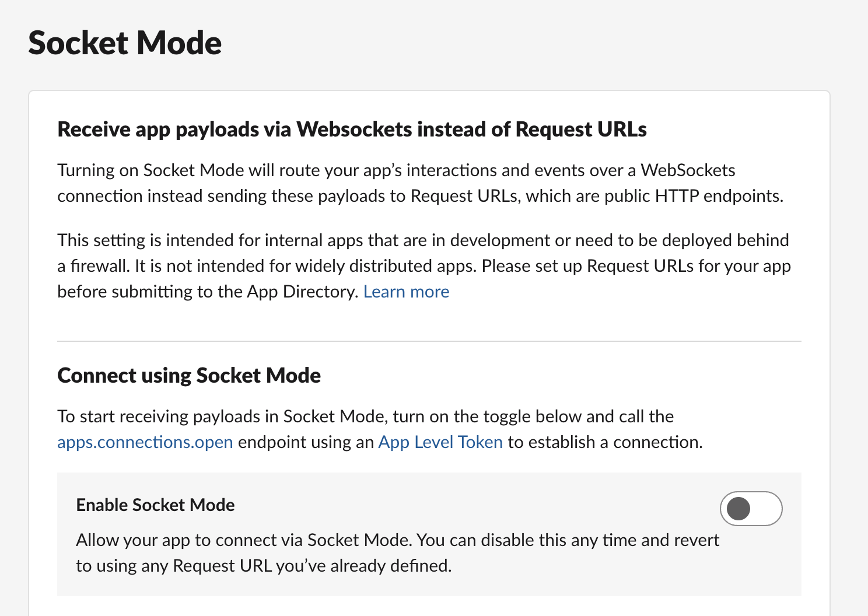The image size is (868, 616).
Task: Click the Receive app payloads heading
Action: tap(352, 129)
